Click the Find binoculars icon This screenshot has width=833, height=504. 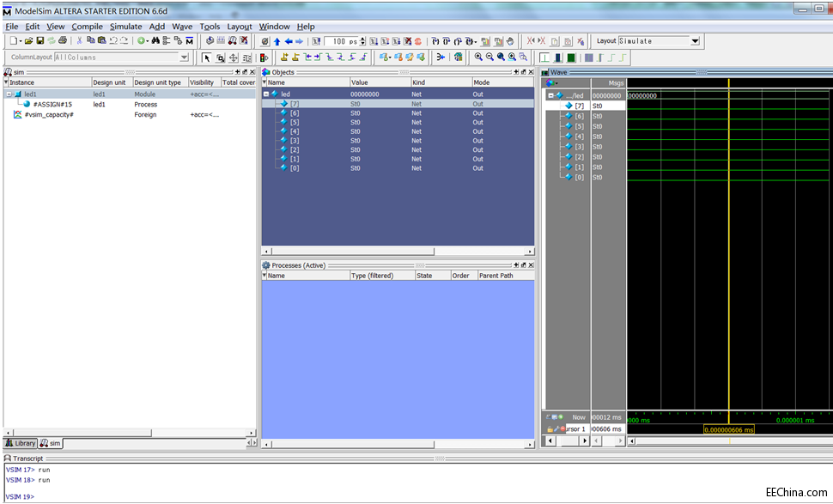coord(155,40)
